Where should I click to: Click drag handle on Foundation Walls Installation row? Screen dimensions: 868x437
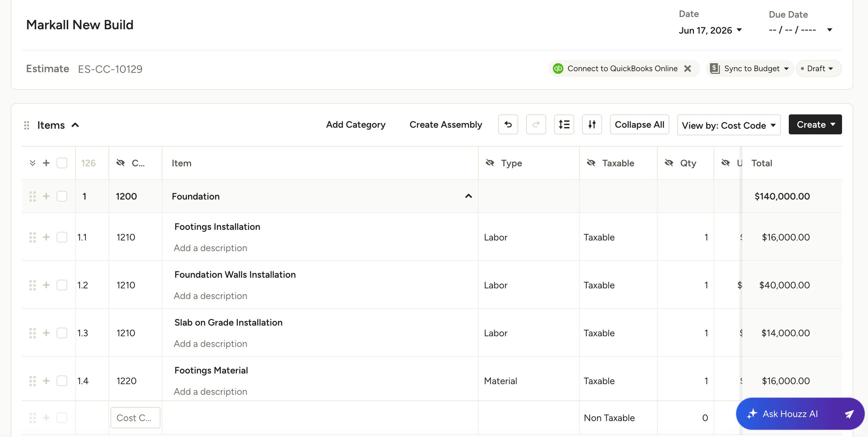point(32,285)
